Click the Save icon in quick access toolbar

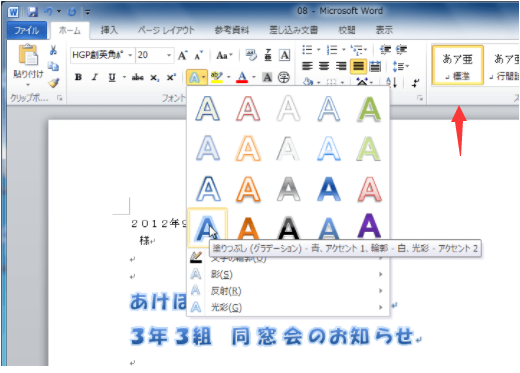32,12
